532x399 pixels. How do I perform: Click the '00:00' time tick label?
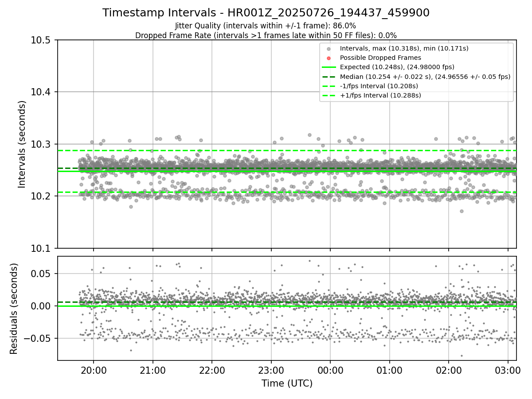point(330,370)
